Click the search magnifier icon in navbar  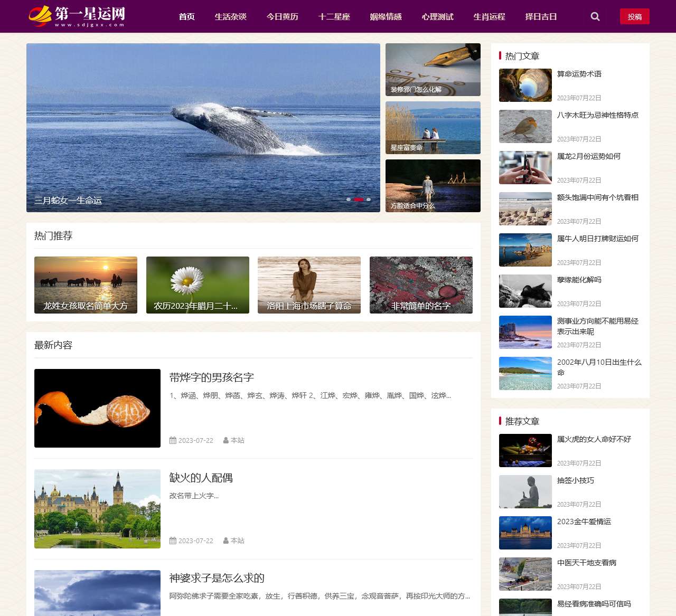[595, 16]
